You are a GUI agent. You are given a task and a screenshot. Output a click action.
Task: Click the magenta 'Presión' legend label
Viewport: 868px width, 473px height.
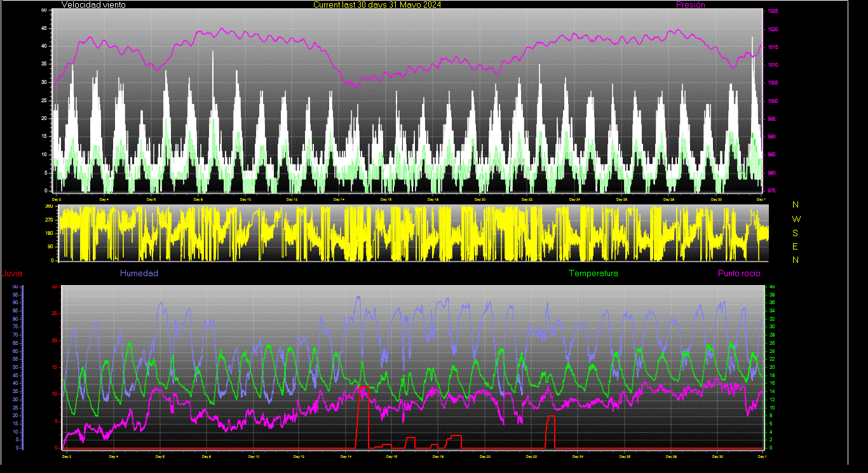691,5
